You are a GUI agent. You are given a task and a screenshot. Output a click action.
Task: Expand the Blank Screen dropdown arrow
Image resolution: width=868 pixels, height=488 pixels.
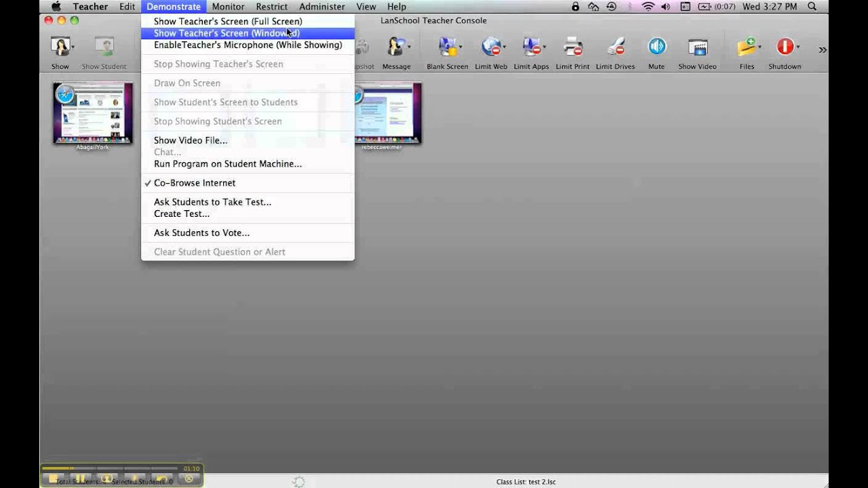point(460,47)
